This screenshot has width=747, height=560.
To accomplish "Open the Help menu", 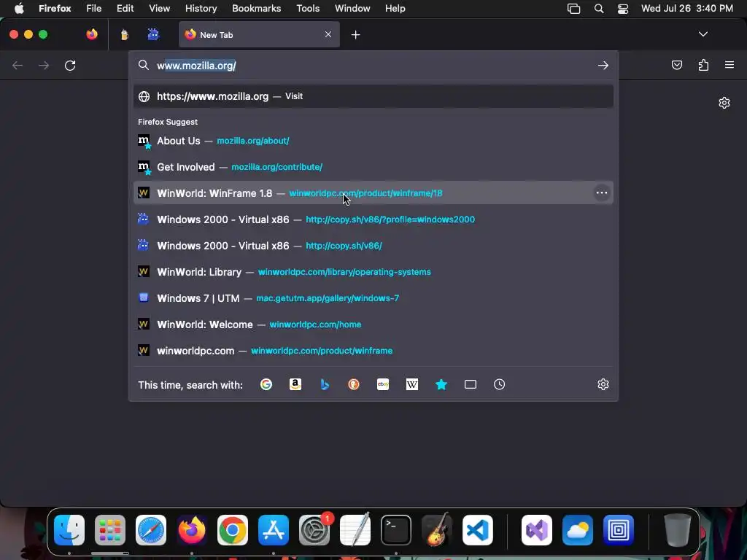I will tap(395, 9).
